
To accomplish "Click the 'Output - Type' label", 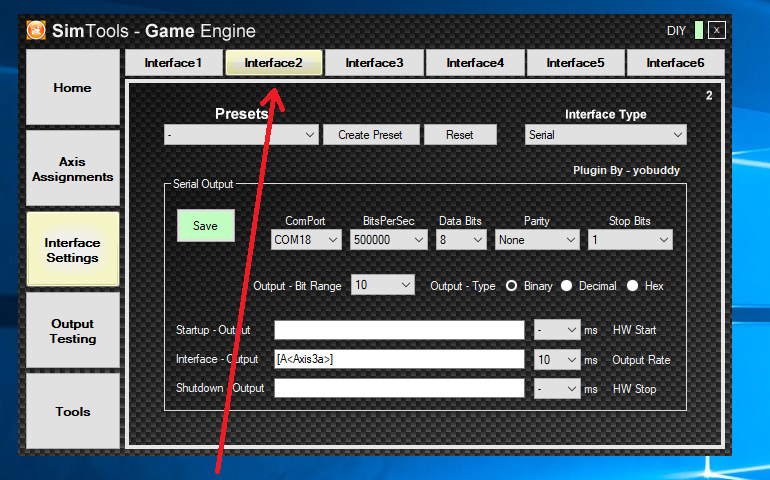I will [463, 286].
